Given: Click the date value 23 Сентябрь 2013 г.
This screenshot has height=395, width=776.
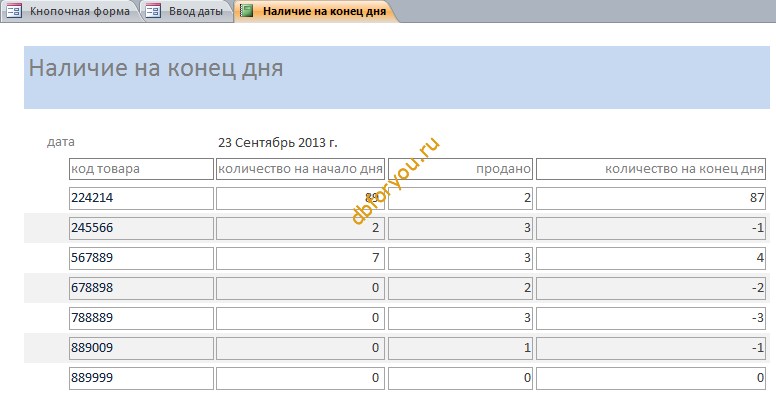Looking at the screenshot, I should pyautogui.click(x=278, y=143).
